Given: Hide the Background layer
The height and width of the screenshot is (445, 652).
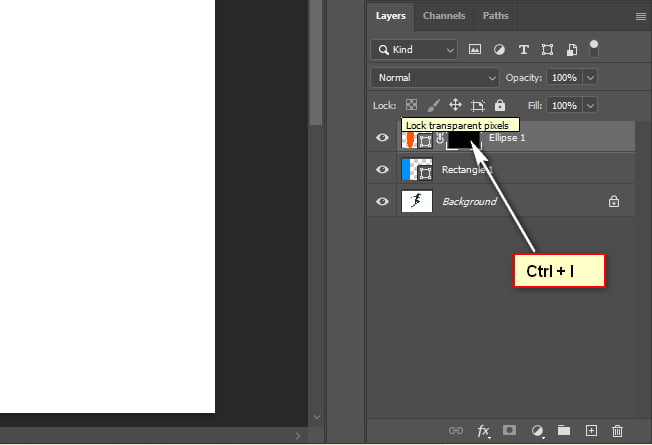Looking at the screenshot, I should click(x=382, y=202).
